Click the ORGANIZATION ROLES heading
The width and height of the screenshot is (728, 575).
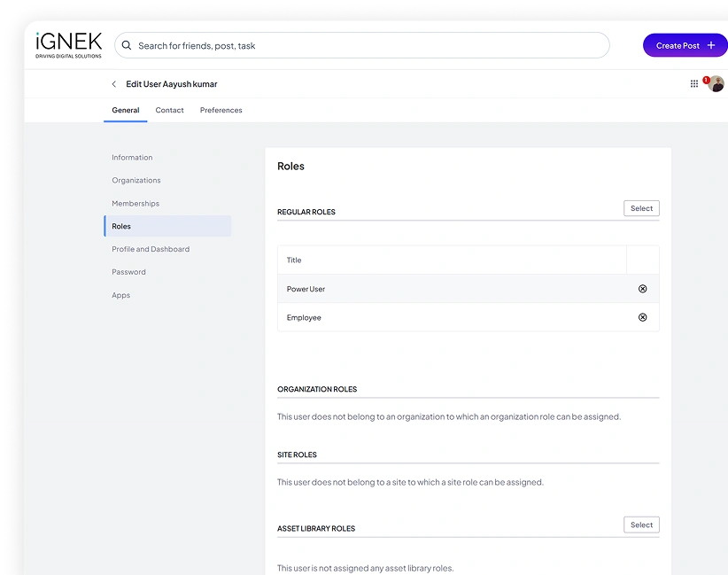pos(317,389)
